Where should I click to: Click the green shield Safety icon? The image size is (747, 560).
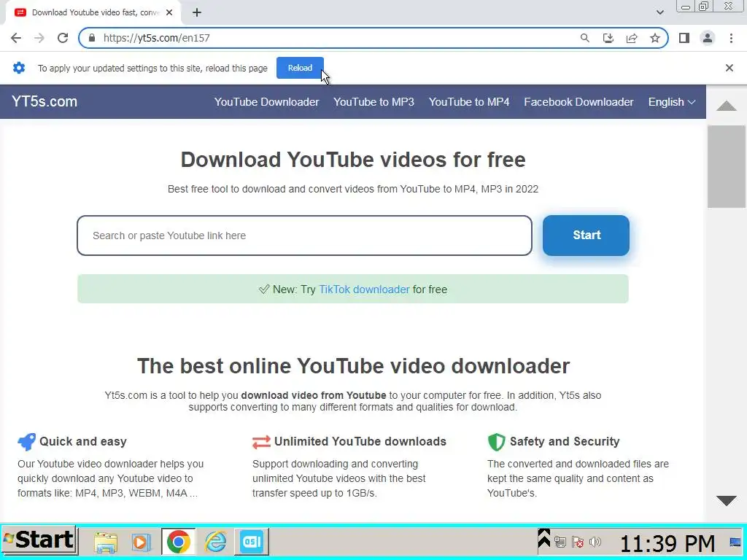[x=496, y=442]
